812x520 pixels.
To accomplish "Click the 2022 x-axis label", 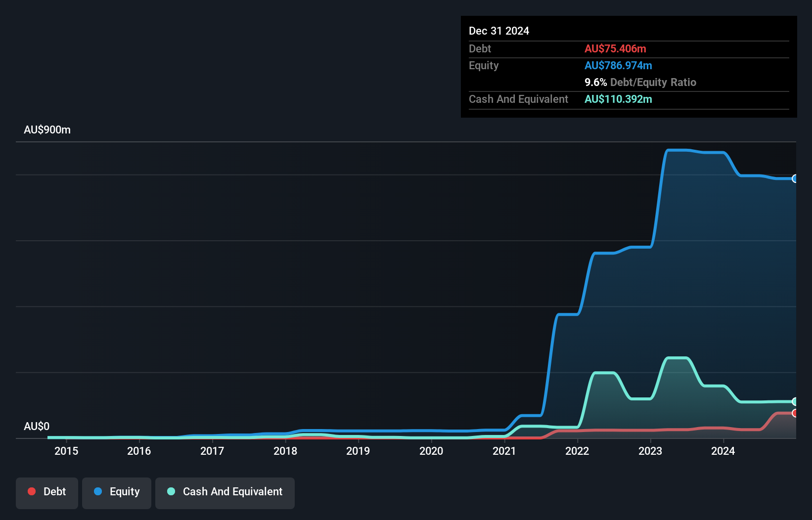I will tap(577, 451).
